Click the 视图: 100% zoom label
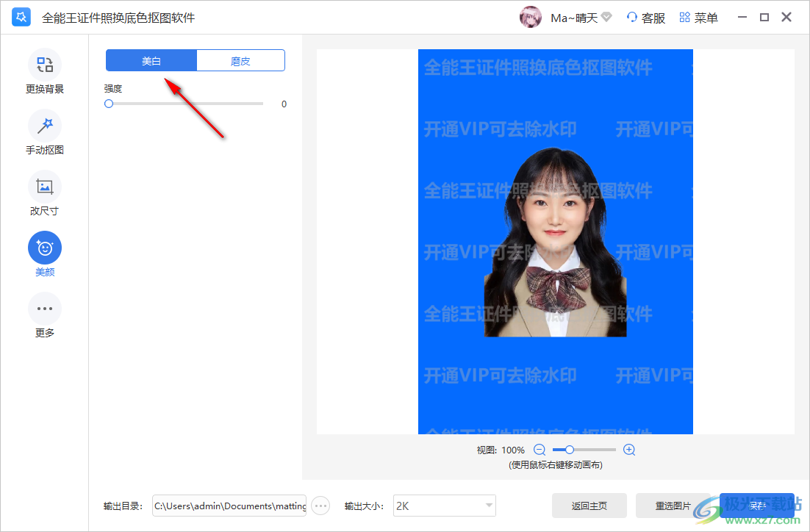810x532 pixels. [x=501, y=450]
